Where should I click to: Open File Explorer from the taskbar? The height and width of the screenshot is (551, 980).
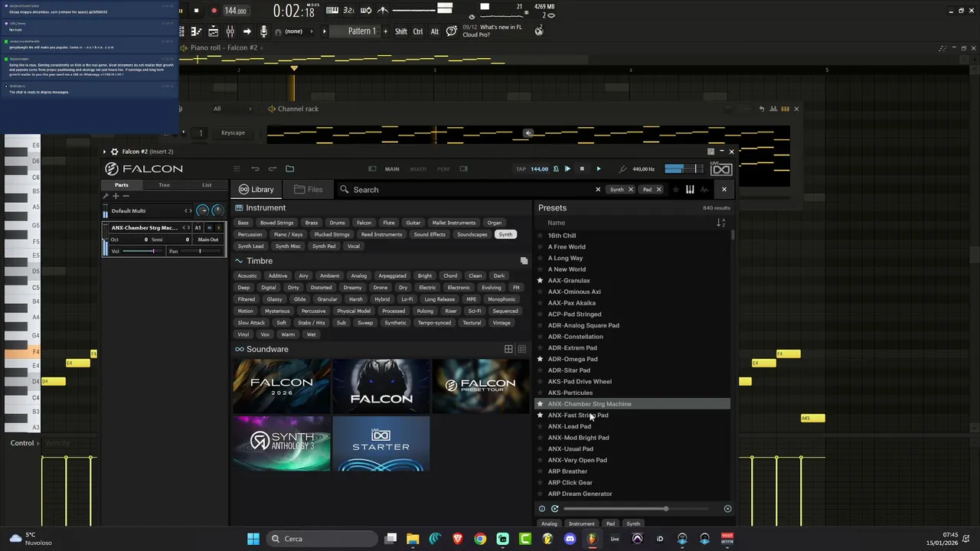[413, 539]
